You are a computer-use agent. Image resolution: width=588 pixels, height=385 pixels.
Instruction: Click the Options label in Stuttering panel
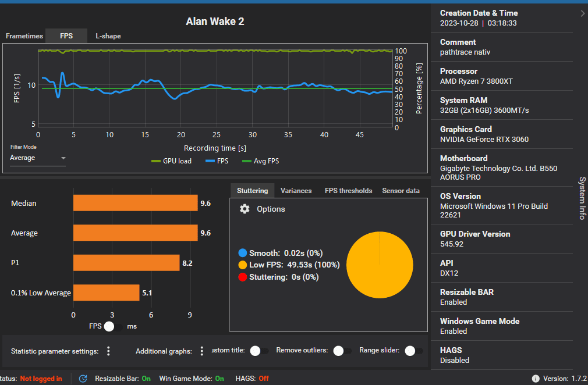(x=271, y=209)
